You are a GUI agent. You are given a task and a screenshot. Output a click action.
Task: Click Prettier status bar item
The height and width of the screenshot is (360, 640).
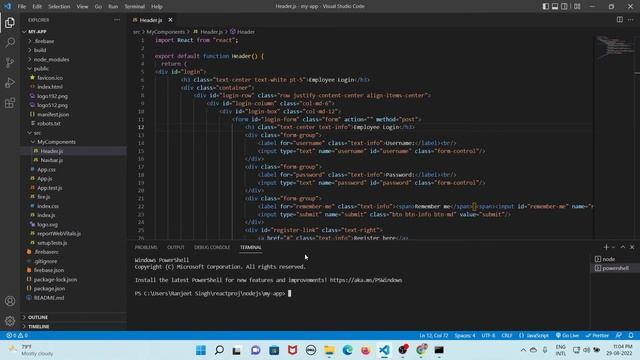597,336
